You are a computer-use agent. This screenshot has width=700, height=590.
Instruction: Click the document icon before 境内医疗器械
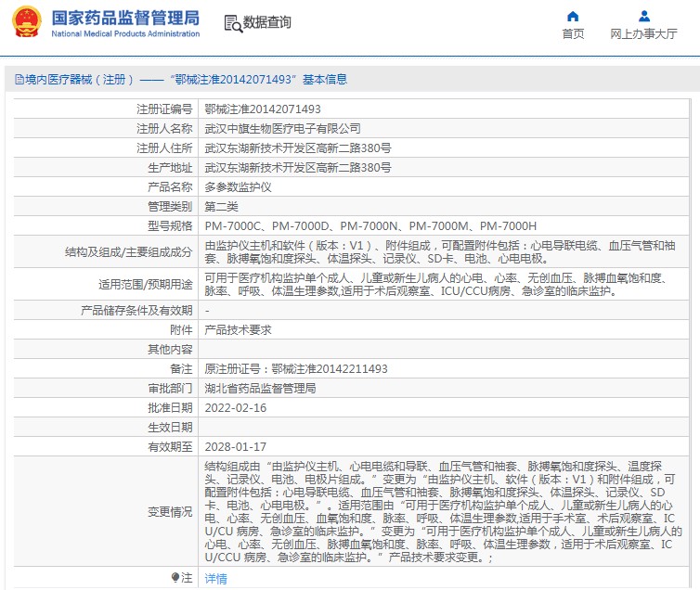[x=19, y=80]
